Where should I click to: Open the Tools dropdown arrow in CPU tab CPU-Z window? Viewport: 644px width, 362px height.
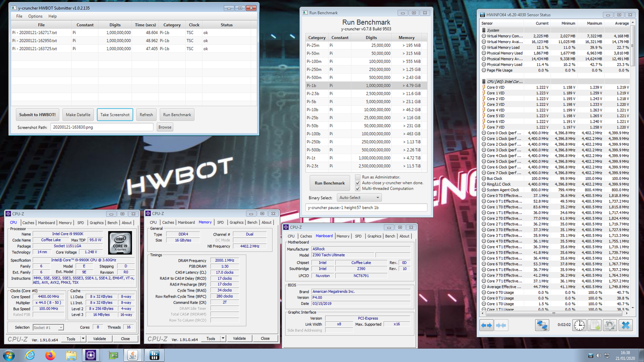[x=83, y=339]
